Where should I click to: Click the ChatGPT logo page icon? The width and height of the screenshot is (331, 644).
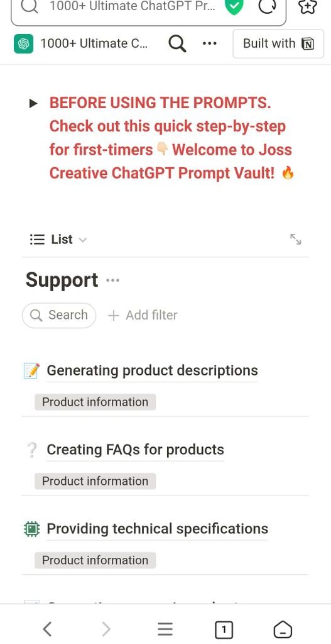23,43
